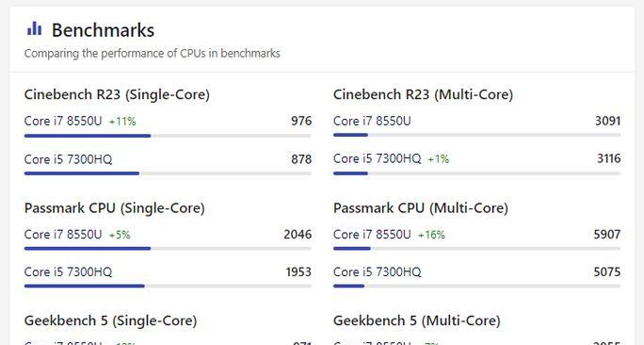Select the Cinebench R23 (Multi-Core) title
Screen dimensions: 644x345
423,94
